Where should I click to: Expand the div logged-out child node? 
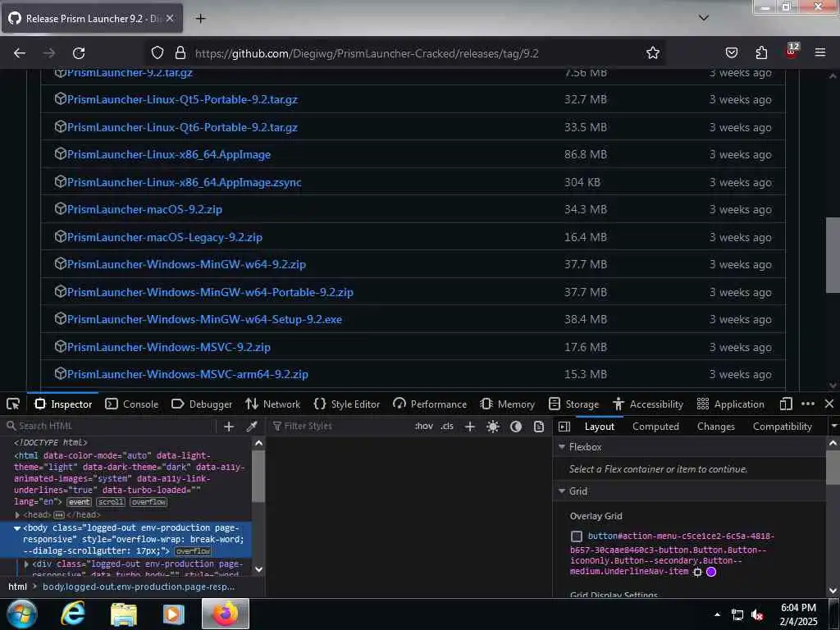click(x=26, y=564)
